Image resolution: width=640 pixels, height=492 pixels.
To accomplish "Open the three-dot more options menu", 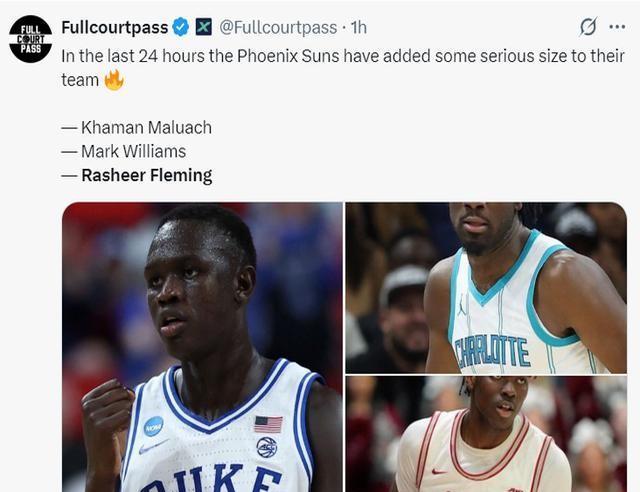I will 617,27.
